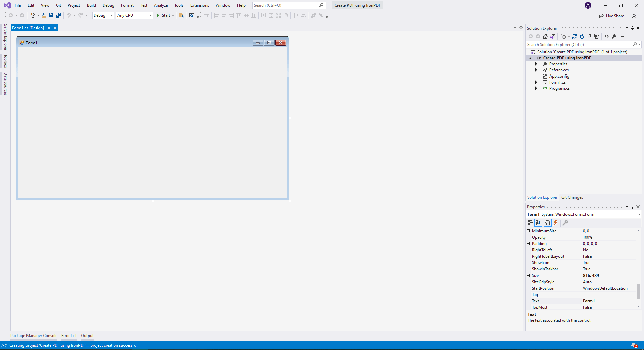Click the Search Solution Explorer input field
Screen dimensions: 644x350
579,45
